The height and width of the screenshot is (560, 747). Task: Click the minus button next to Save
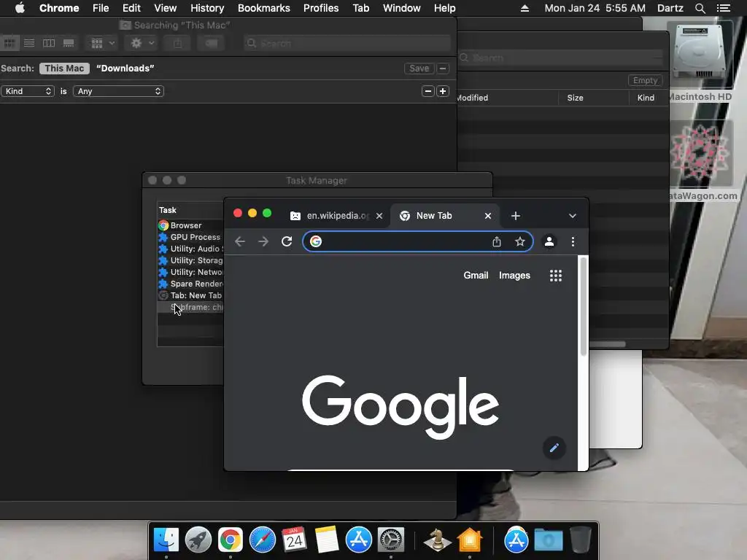(443, 68)
